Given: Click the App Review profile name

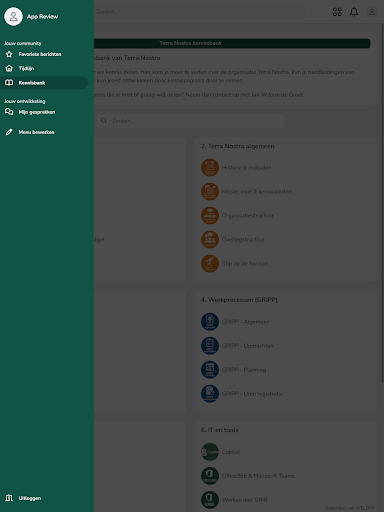Looking at the screenshot, I should click(x=42, y=16).
